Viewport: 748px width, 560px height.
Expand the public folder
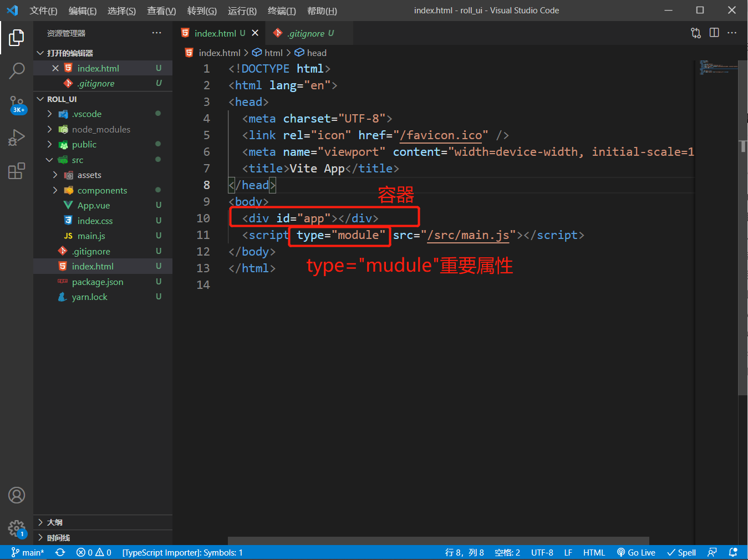click(103, 144)
